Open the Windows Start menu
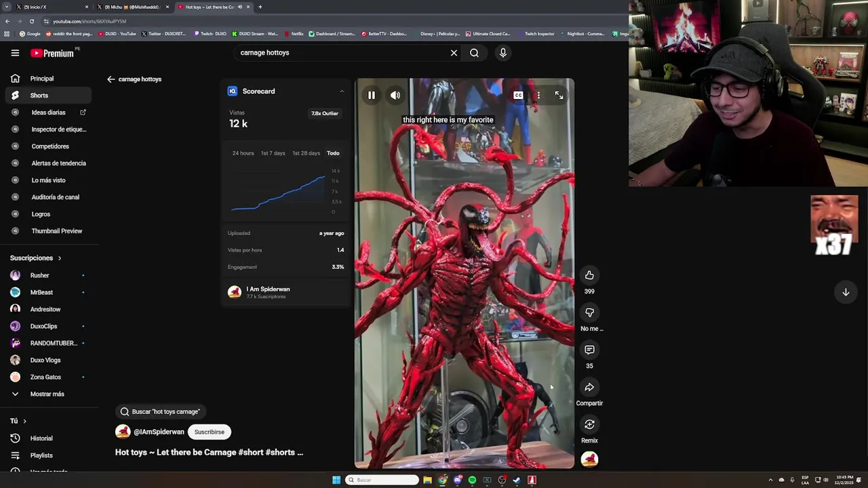 click(x=336, y=480)
